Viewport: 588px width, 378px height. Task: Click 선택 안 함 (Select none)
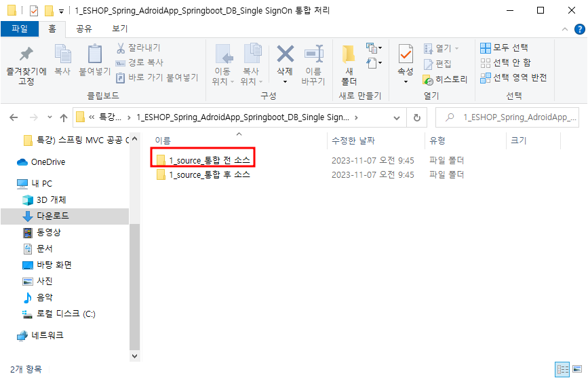[x=505, y=62]
